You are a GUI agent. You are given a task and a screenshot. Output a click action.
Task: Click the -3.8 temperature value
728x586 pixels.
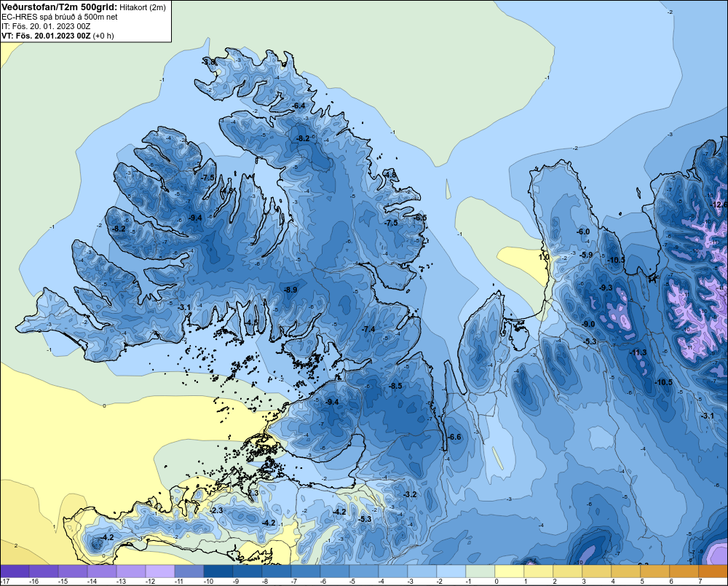click(x=208, y=62)
